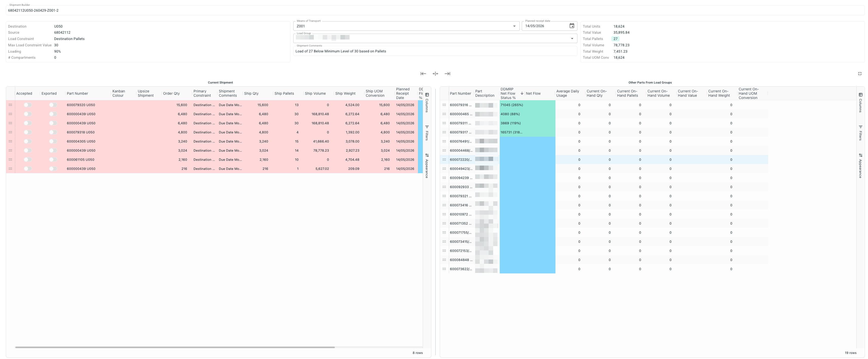Toggle Exported for part 600004305 U050
This screenshot has width=868, height=359.
(53, 142)
